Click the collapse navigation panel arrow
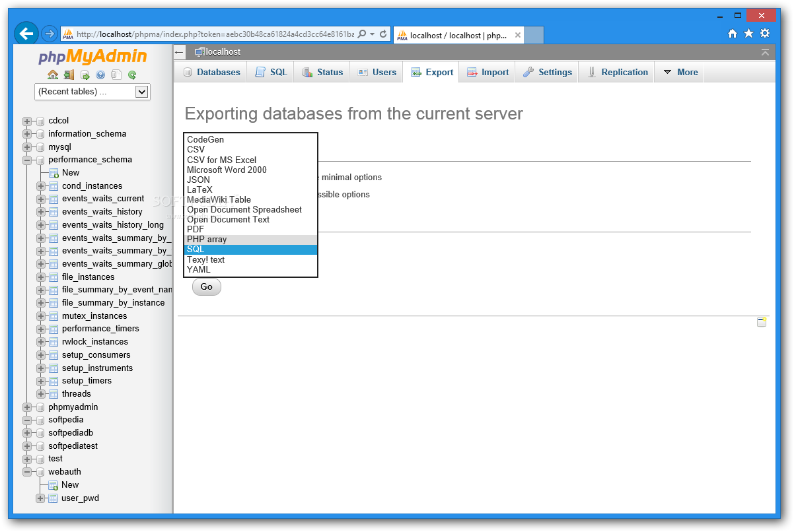 pyautogui.click(x=179, y=51)
